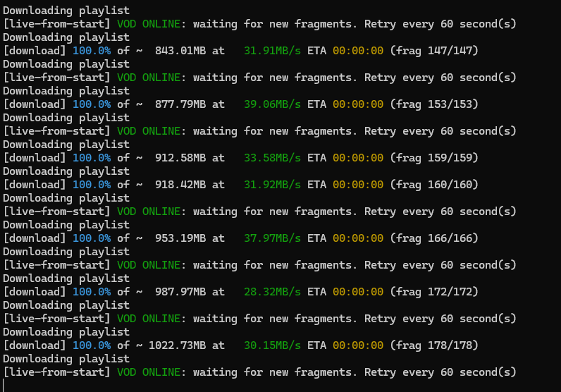Click the speed '30.15MB/s'

tap(272, 345)
